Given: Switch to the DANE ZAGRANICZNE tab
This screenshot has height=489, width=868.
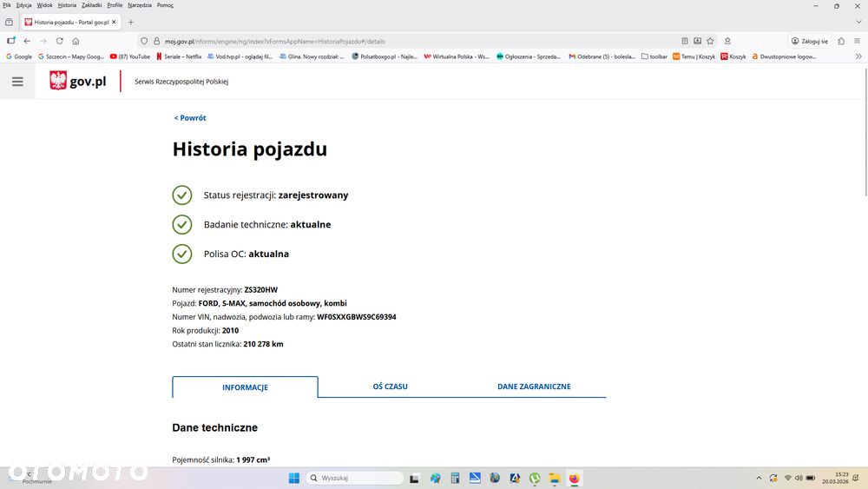Looking at the screenshot, I should 534,387.
